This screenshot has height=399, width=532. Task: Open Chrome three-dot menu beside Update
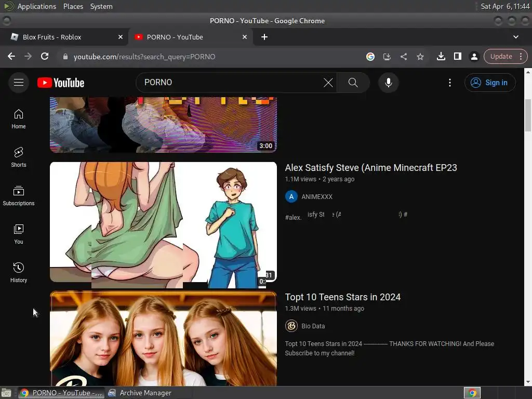pos(521,56)
